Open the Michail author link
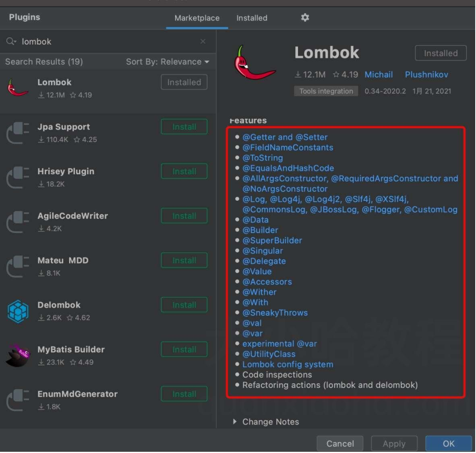 pos(379,75)
